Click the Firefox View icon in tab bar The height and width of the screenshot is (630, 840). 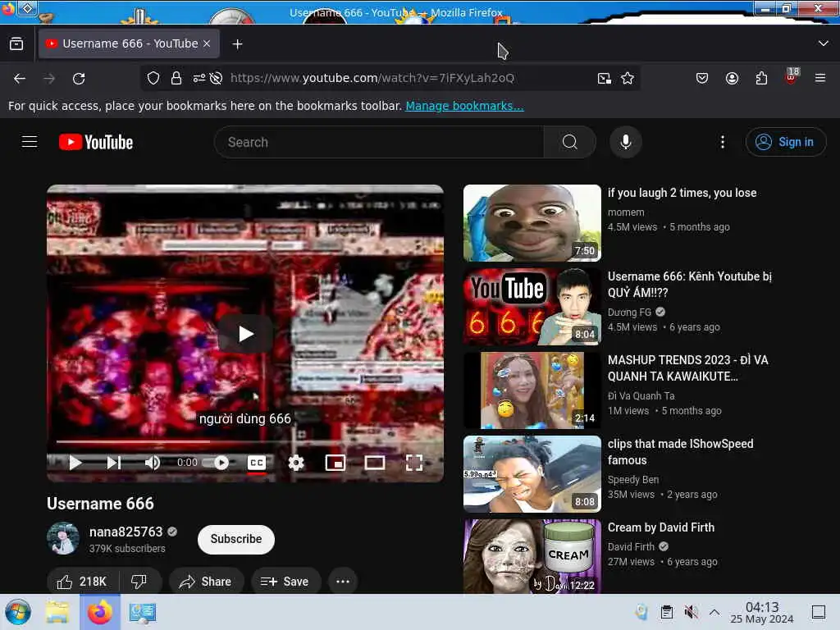16,44
